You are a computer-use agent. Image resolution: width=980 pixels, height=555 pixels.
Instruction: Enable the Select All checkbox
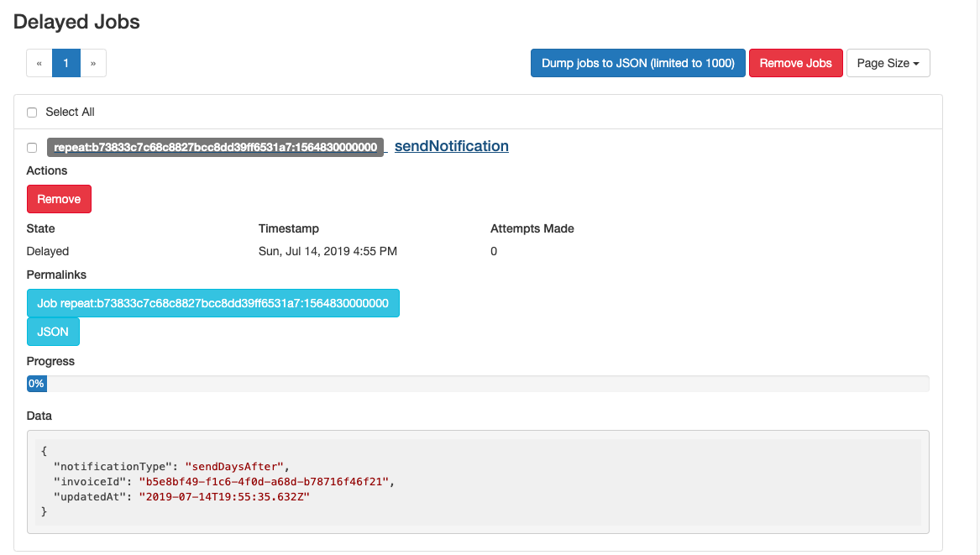click(x=31, y=112)
